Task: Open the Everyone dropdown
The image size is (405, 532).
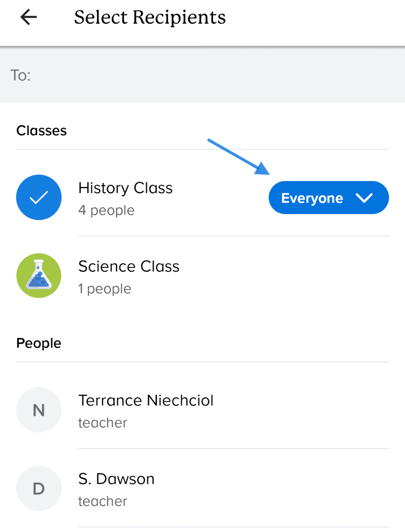Action: 312,198
